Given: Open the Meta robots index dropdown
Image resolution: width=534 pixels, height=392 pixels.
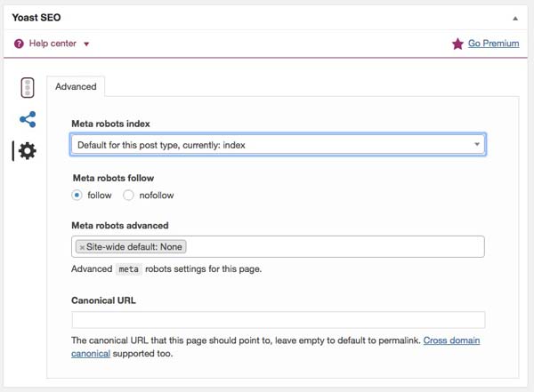Looking at the screenshot, I should click(x=278, y=144).
